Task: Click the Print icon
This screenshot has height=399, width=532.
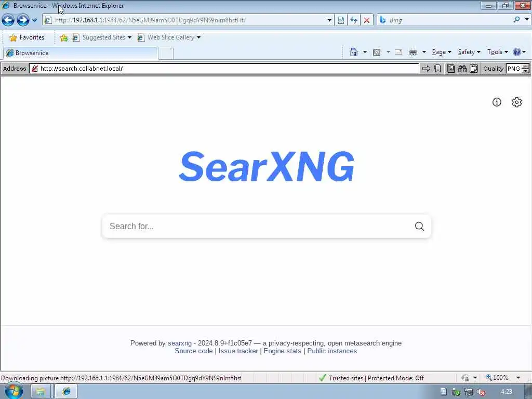Action: click(x=413, y=52)
